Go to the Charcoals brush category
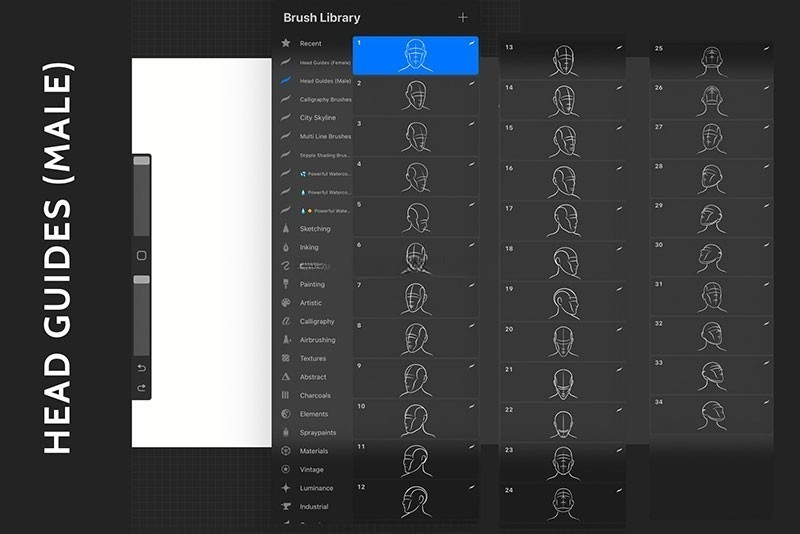The width and height of the screenshot is (800, 534). pyautogui.click(x=315, y=395)
